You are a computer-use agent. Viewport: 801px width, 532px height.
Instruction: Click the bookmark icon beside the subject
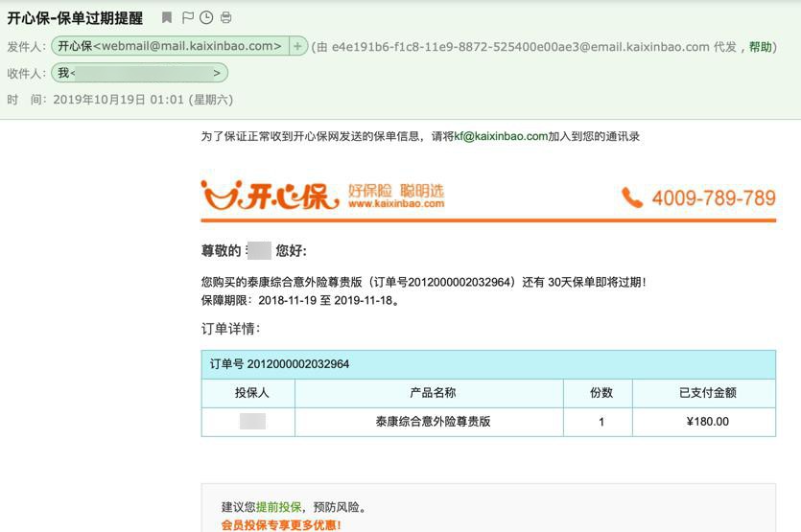[x=167, y=18]
